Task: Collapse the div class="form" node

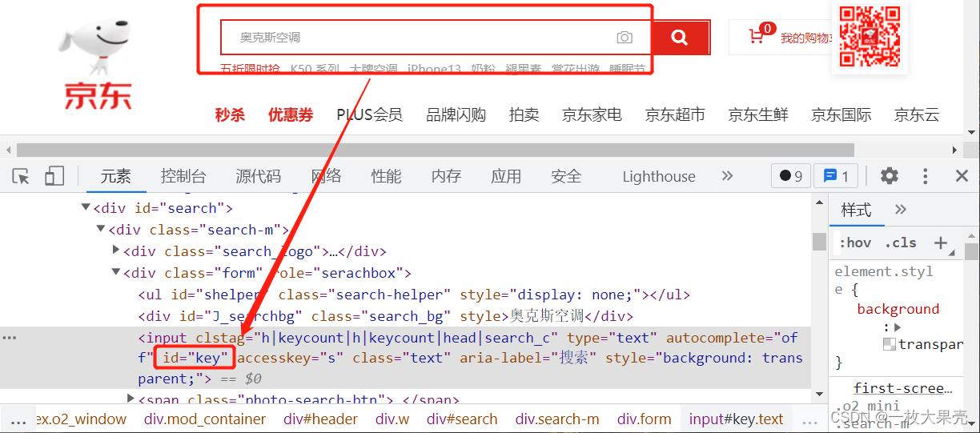Action: 116,273
